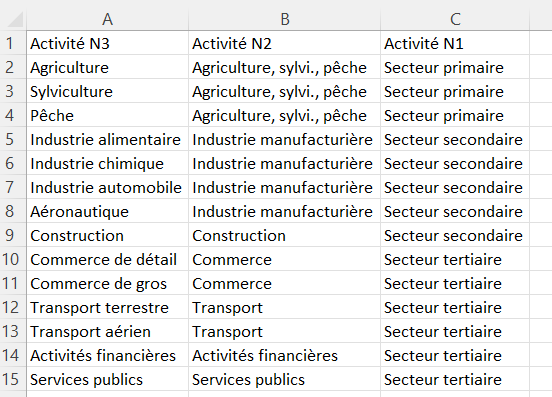Screen dimensions: 552x397
Task: Select row 1 header
Action: click(13, 43)
